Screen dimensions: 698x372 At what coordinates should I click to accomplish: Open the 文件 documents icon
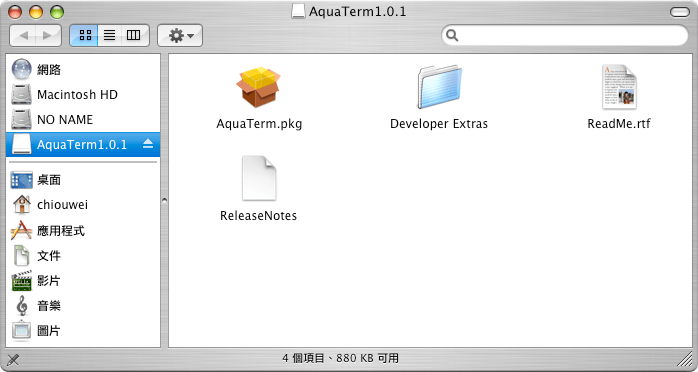click(x=22, y=255)
